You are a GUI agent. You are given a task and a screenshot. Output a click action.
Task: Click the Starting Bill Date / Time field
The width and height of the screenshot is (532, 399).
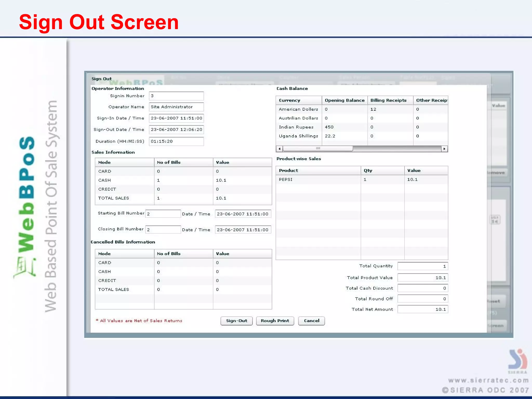243,214
